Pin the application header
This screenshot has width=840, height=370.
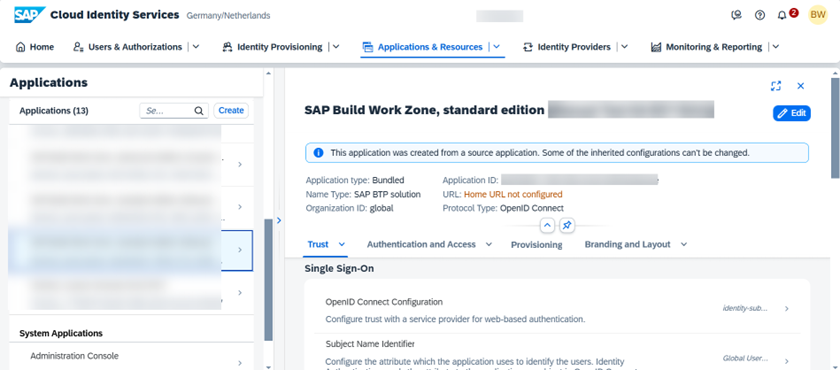(x=567, y=225)
